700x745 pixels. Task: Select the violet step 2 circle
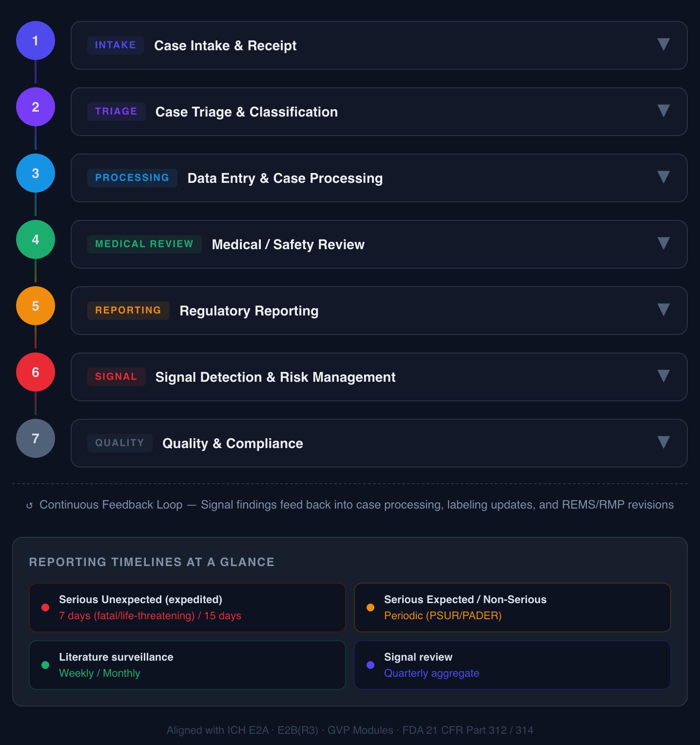pyautogui.click(x=36, y=107)
